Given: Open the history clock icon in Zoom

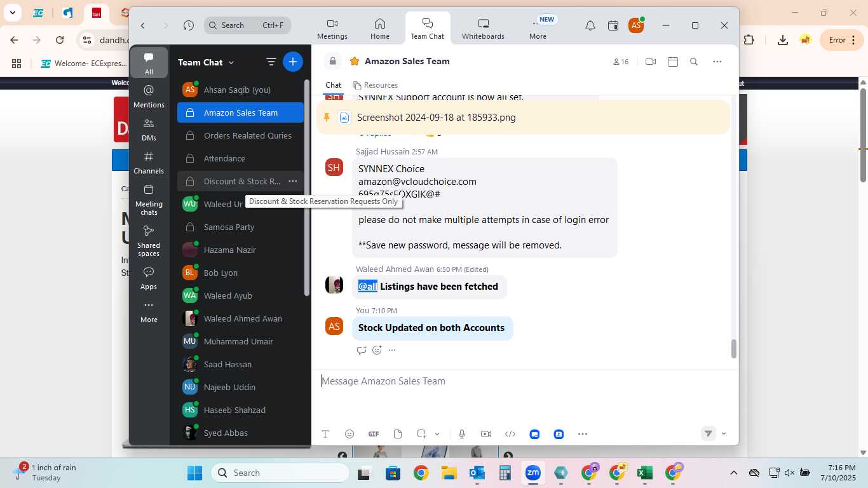Looking at the screenshot, I should 189,25.
